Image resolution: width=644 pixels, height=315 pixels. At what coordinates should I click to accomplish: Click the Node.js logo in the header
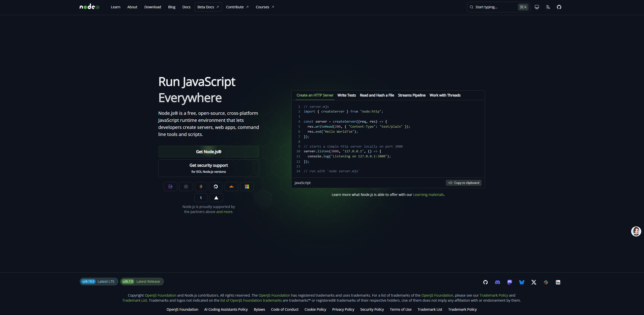coord(89,7)
